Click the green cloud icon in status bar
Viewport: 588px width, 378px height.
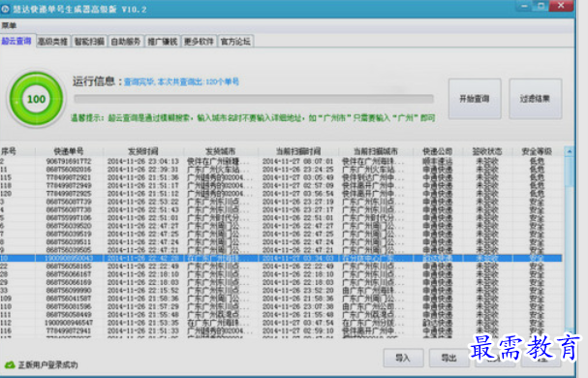[x=10, y=364]
